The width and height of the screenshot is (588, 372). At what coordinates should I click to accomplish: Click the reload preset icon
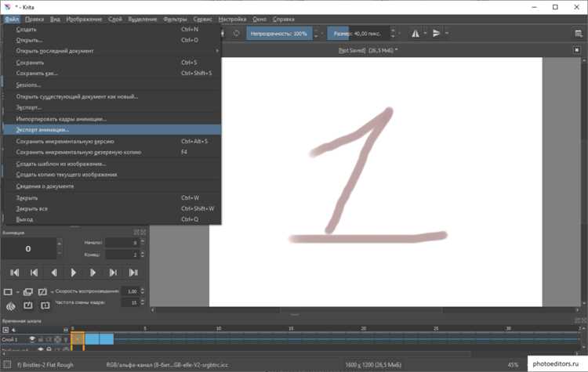[x=236, y=34]
